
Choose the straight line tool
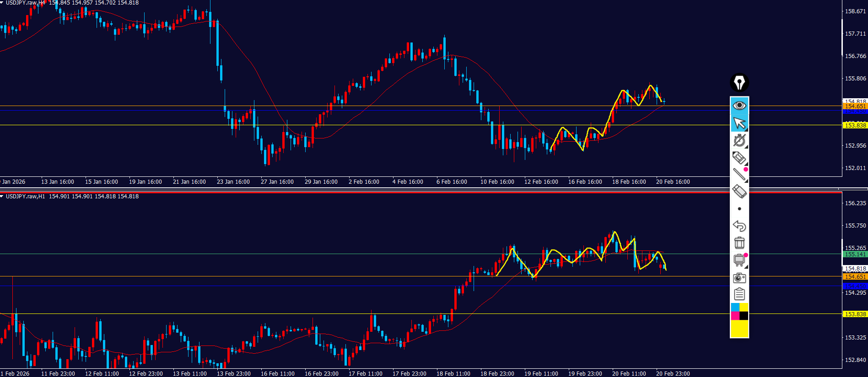[739, 175]
